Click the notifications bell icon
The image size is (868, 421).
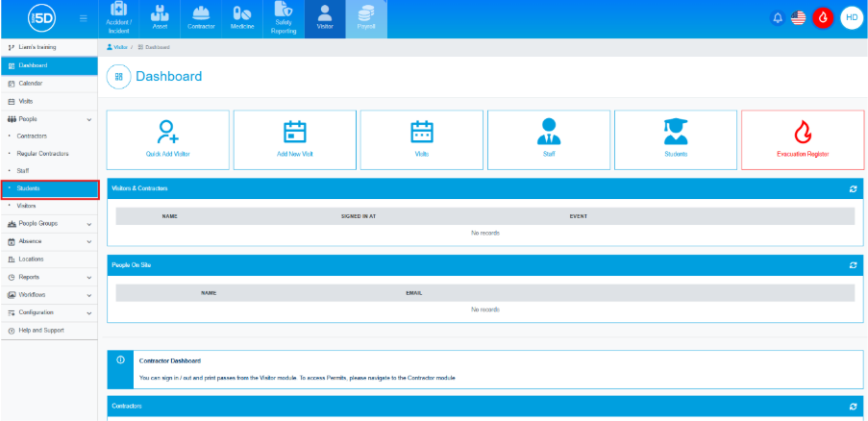(778, 18)
